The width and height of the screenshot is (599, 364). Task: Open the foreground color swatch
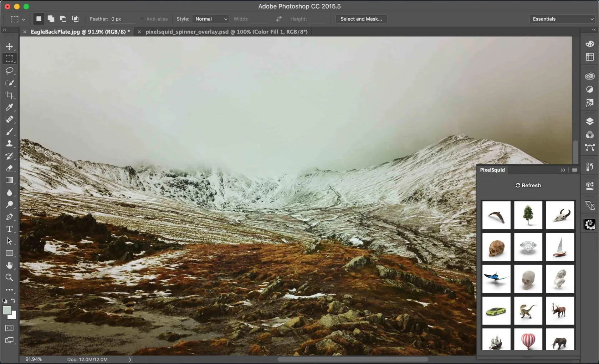pyautogui.click(x=6, y=310)
